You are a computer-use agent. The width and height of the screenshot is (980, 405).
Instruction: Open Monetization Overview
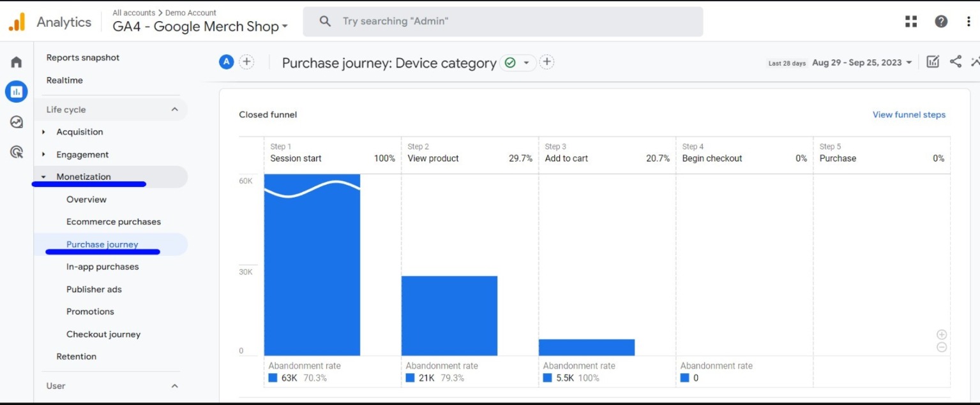86,200
